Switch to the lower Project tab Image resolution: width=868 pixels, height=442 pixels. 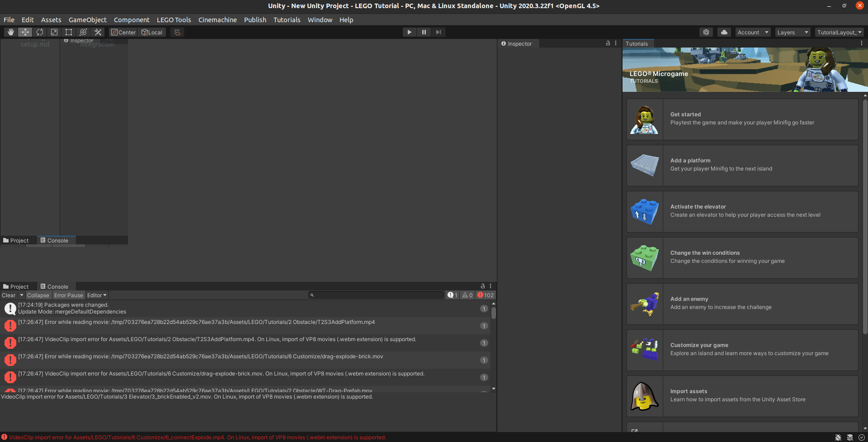16,286
